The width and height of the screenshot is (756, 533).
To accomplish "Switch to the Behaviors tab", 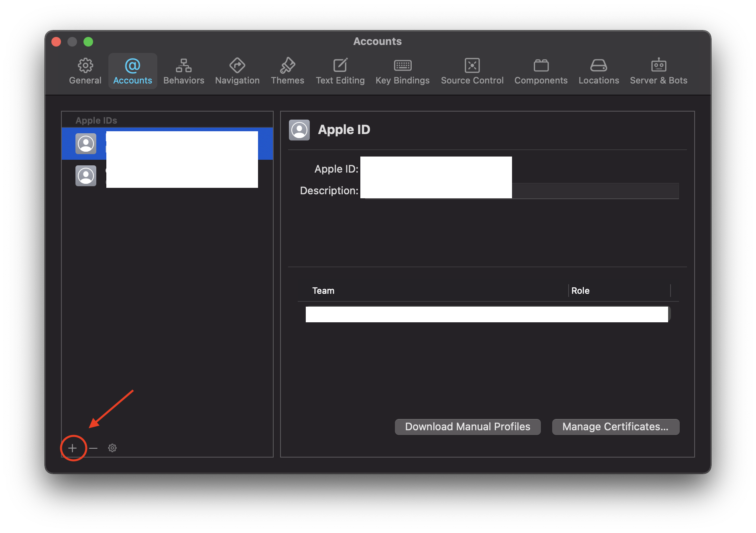I will click(184, 71).
